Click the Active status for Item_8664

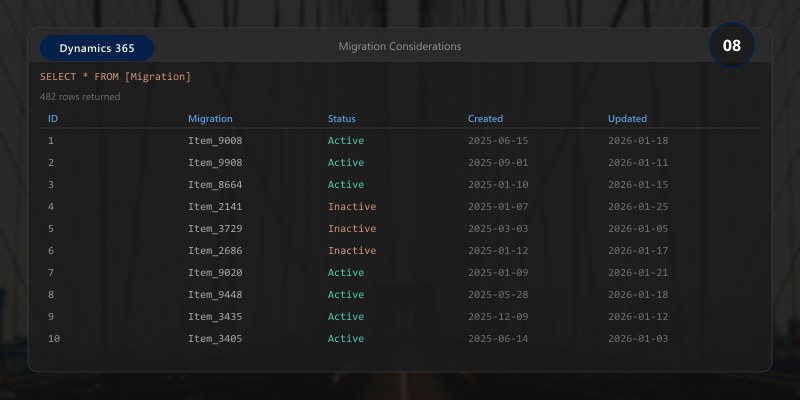point(345,184)
